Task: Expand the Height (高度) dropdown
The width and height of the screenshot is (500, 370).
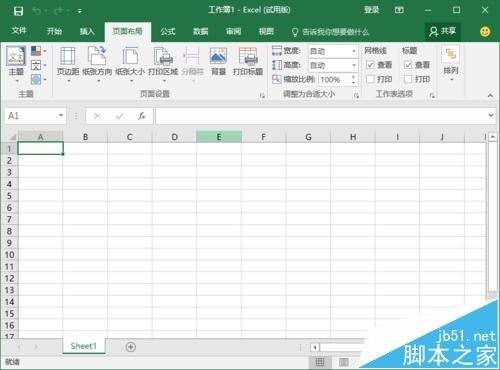Action: [354, 65]
